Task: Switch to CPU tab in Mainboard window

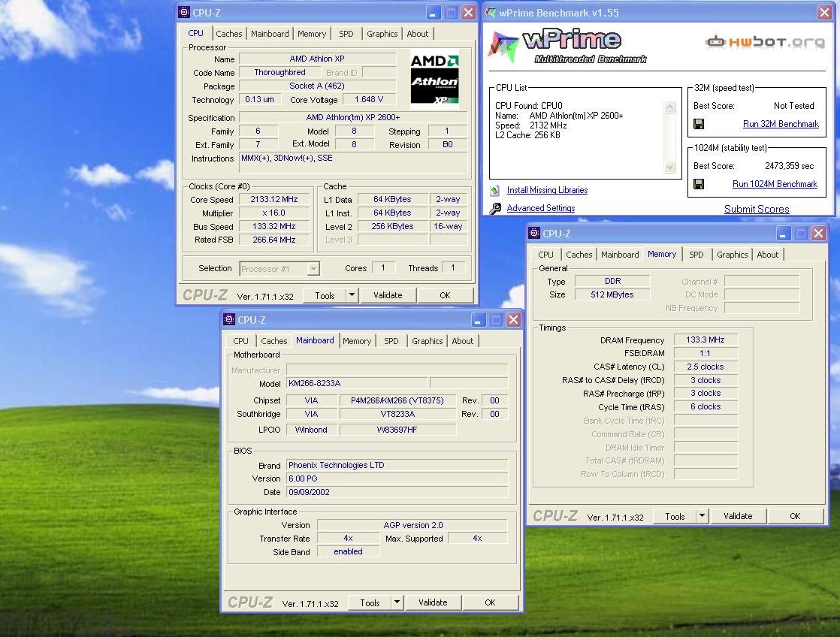Action: click(x=240, y=341)
